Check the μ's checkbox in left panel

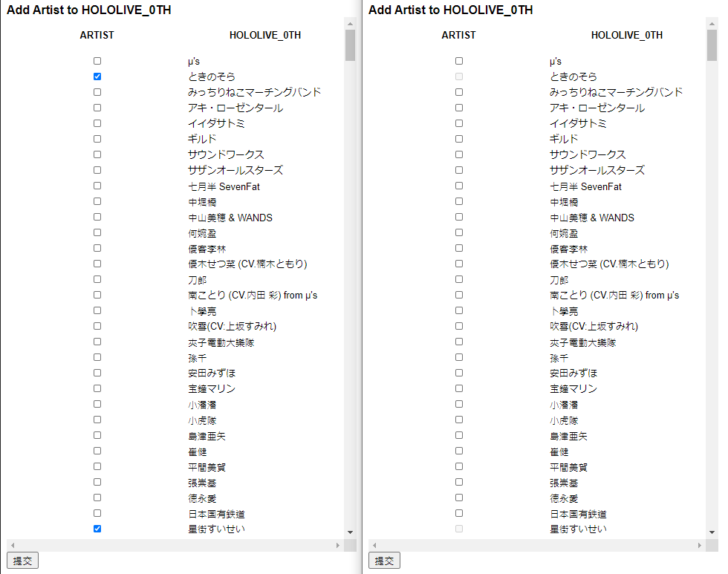pyautogui.click(x=97, y=61)
